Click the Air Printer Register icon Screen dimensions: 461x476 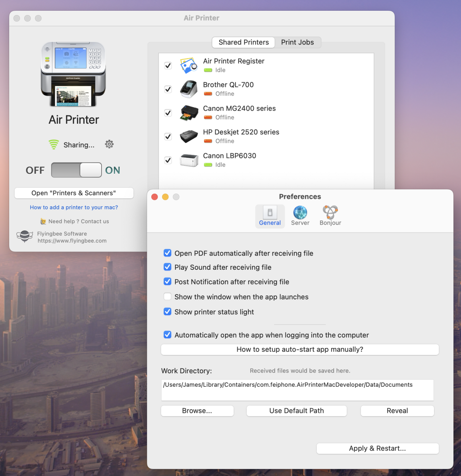pos(189,65)
